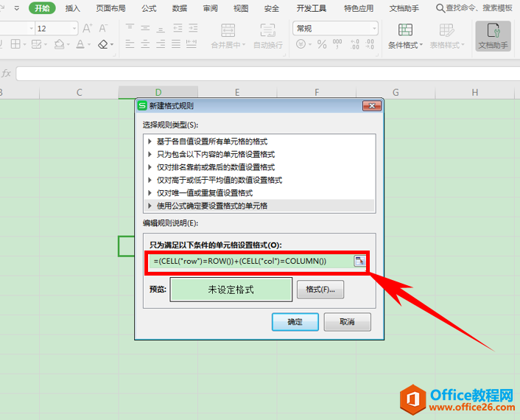Click the currency (¥) format icon
Viewport: 520px width, 420px height.
click(301, 43)
